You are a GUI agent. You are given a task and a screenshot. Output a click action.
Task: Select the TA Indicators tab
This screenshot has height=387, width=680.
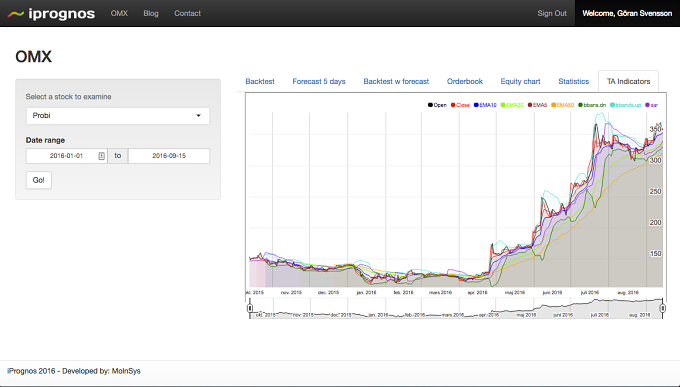coord(628,81)
